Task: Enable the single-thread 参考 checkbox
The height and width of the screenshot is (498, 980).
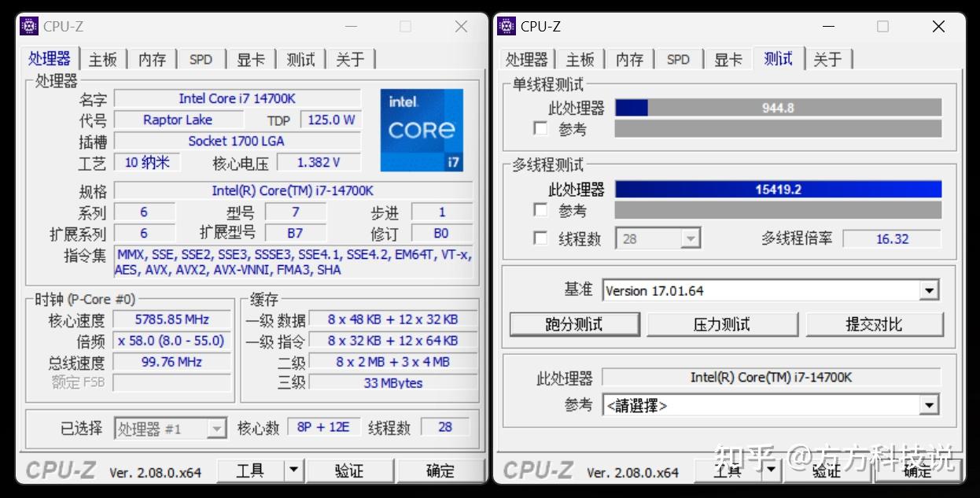Action: click(540, 128)
